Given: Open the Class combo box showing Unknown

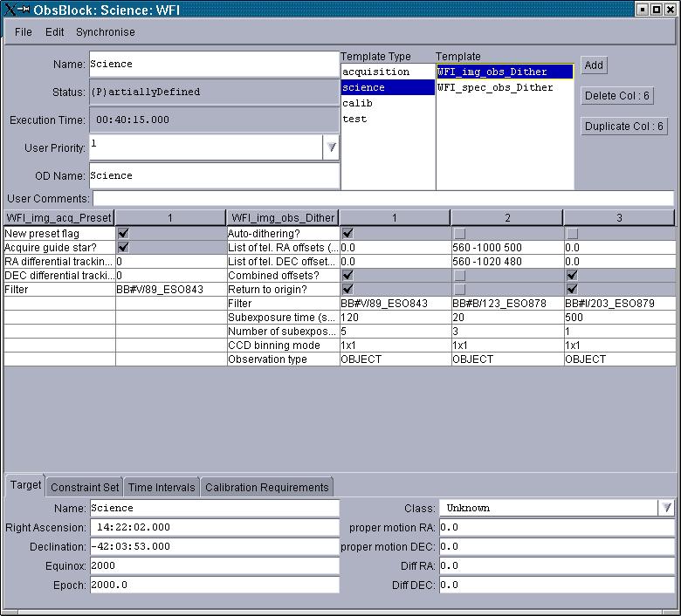Looking at the screenshot, I should [557, 508].
